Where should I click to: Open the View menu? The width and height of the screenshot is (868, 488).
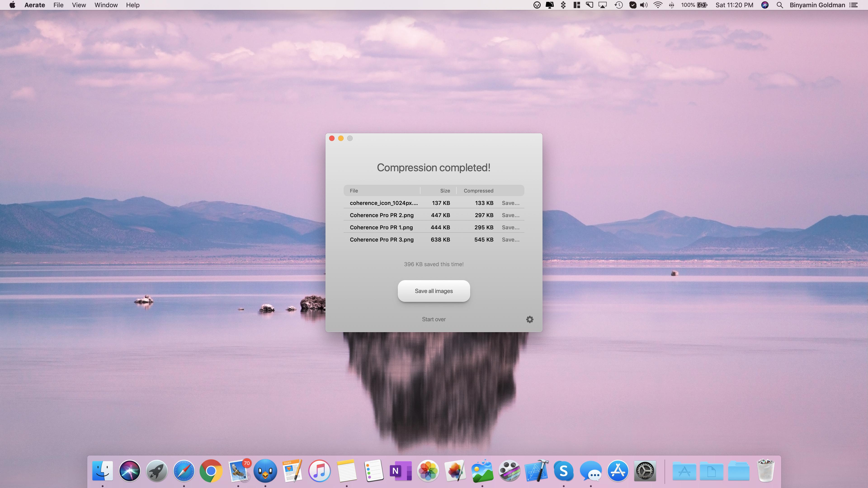(x=79, y=5)
